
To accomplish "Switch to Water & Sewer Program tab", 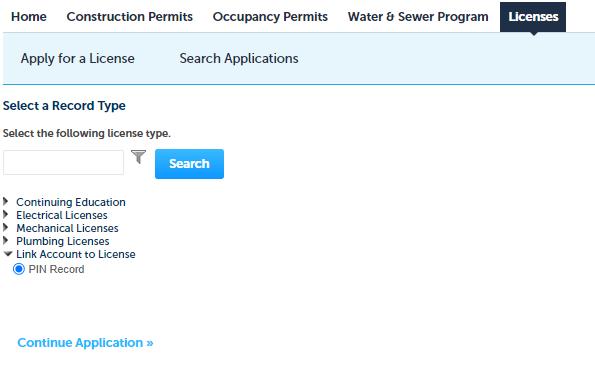I will (418, 17).
